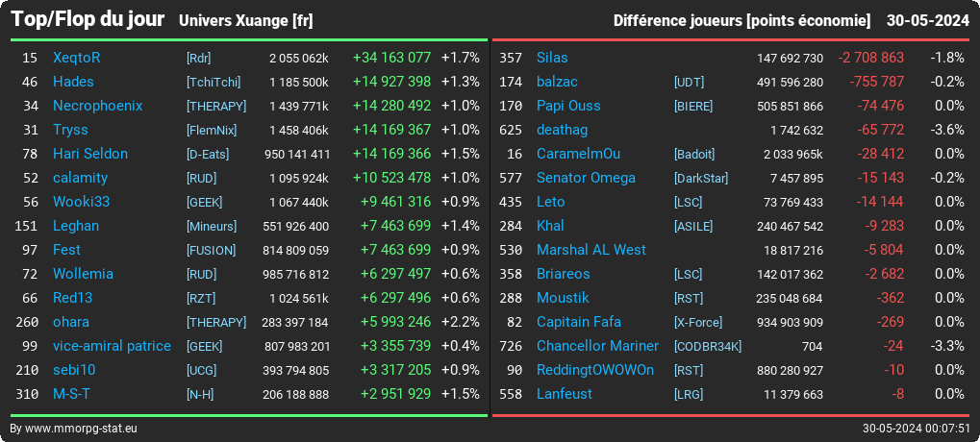Open the [BIERE] alliance tag

(693, 106)
